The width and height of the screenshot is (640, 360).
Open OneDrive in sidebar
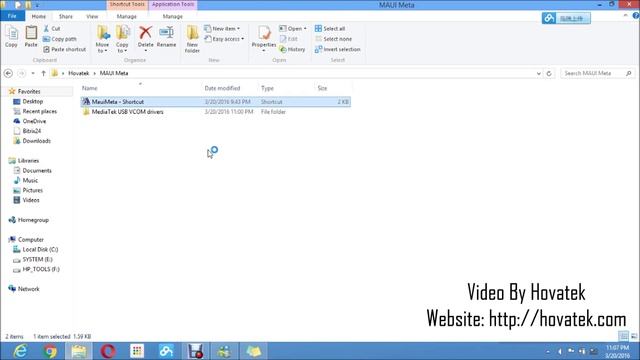pyautogui.click(x=34, y=121)
